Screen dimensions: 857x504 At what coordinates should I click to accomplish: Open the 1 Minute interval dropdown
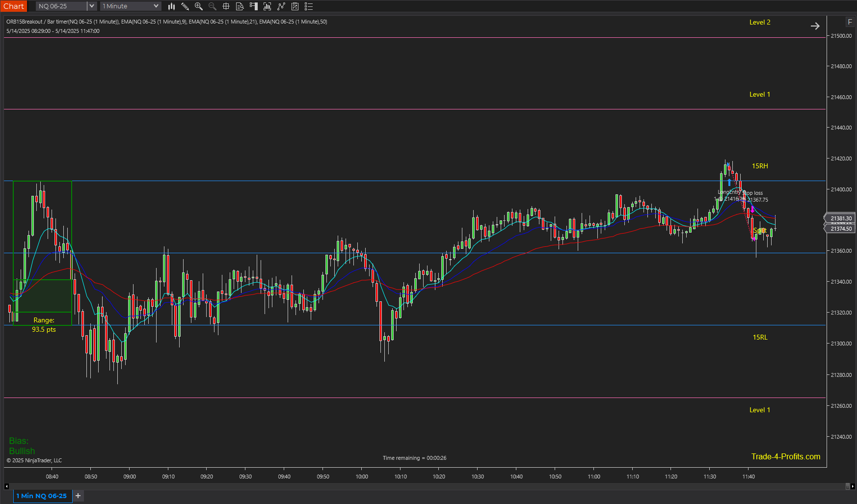pos(131,6)
